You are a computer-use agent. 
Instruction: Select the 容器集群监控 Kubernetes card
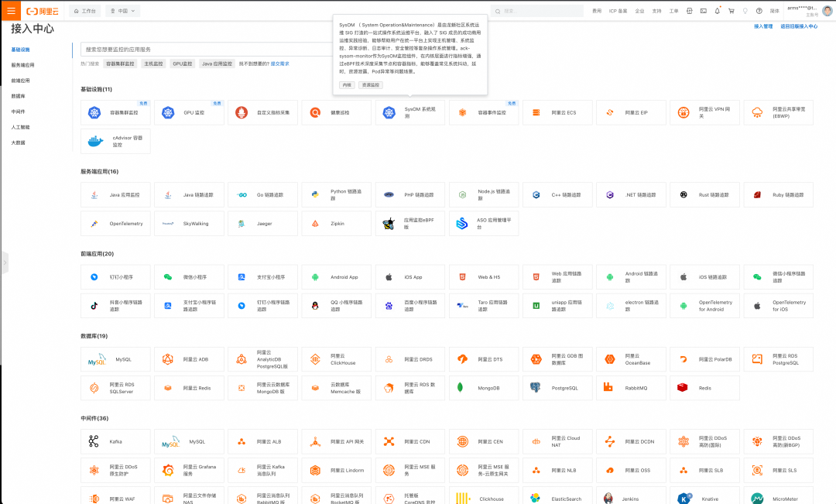point(115,112)
